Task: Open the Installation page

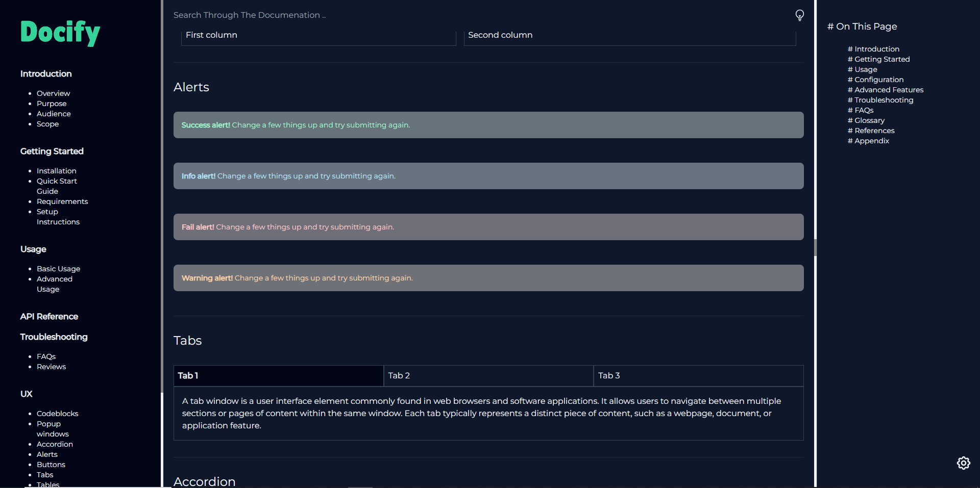Action: click(56, 170)
